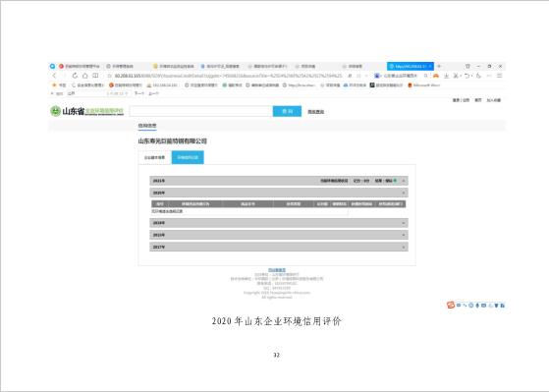The width and height of the screenshot is (549, 392).
Task: Open the advanced search link beside search button
Action: (316, 112)
